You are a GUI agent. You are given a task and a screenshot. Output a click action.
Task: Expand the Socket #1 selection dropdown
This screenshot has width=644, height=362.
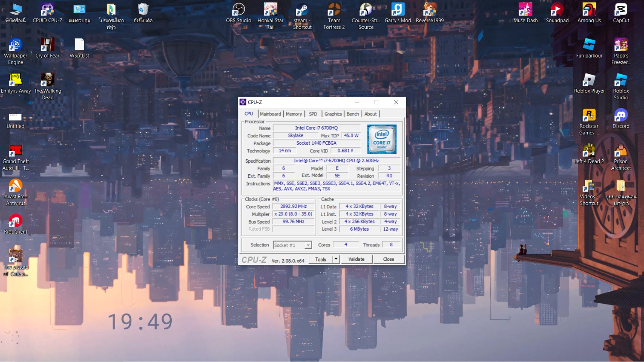[x=308, y=245]
